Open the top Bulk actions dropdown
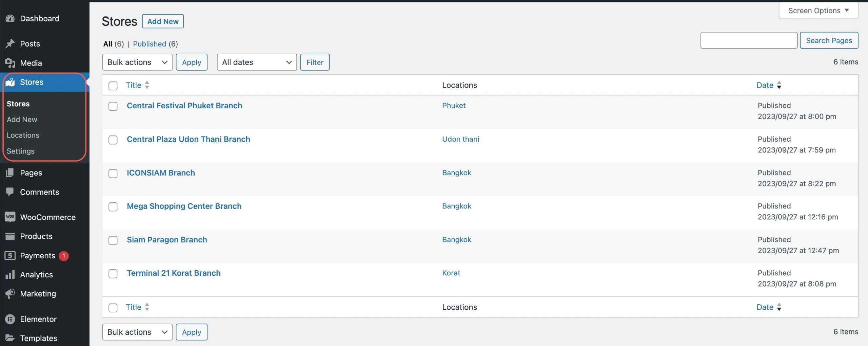868x346 pixels. pyautogui.click(x=137, y=62)
